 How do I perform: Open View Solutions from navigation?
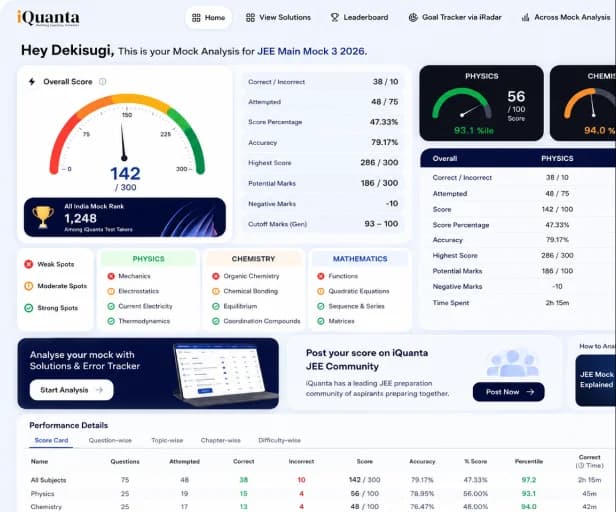point(278,18)
